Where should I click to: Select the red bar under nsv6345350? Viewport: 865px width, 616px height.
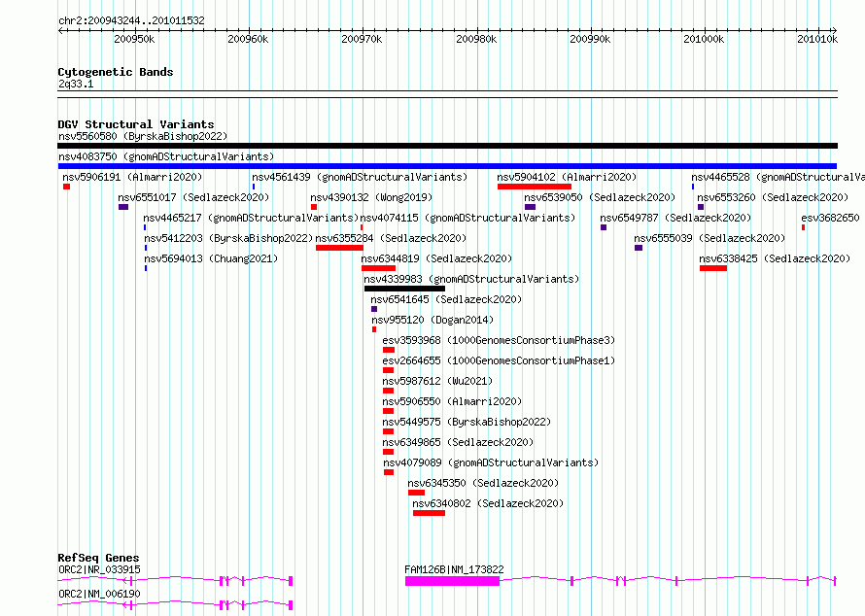[x=417, y=493]
